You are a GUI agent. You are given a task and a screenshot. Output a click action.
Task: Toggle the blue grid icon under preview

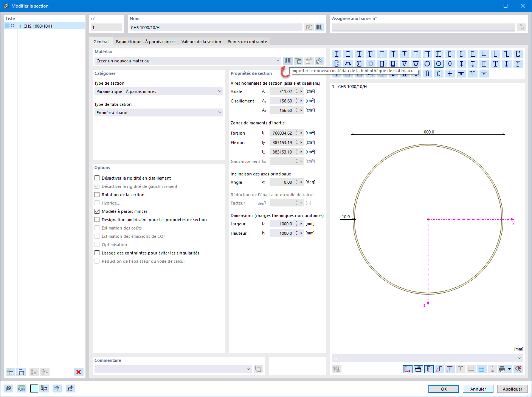482,369
